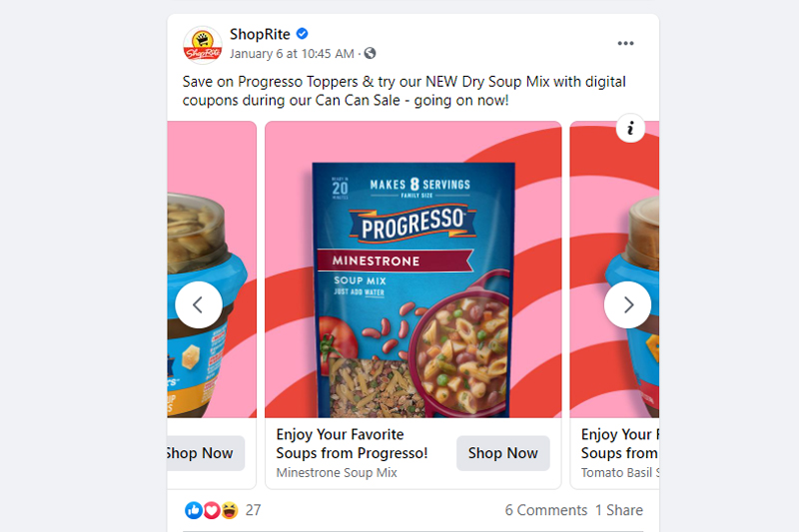Click the red heart Love reaction icon
This screenshot has width=799, height=532.
(x=212, y=510)
